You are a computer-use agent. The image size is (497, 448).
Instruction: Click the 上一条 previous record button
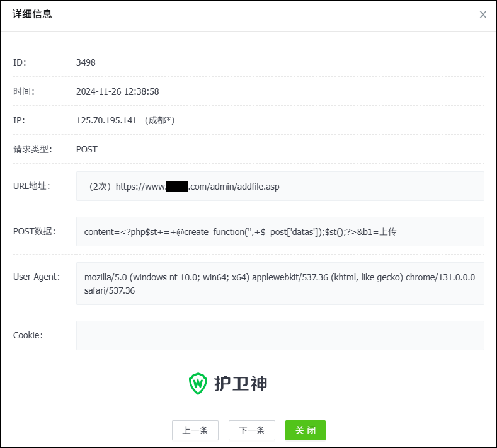coord(195,430)
